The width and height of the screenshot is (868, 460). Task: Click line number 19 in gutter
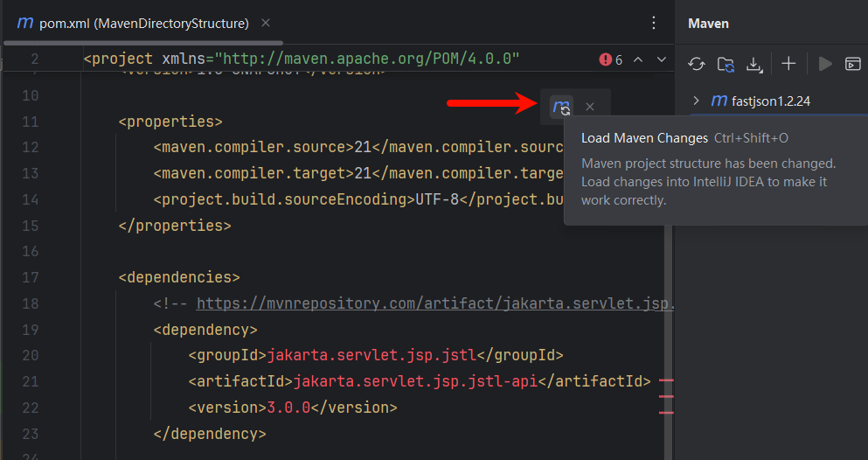click(31, 330)
